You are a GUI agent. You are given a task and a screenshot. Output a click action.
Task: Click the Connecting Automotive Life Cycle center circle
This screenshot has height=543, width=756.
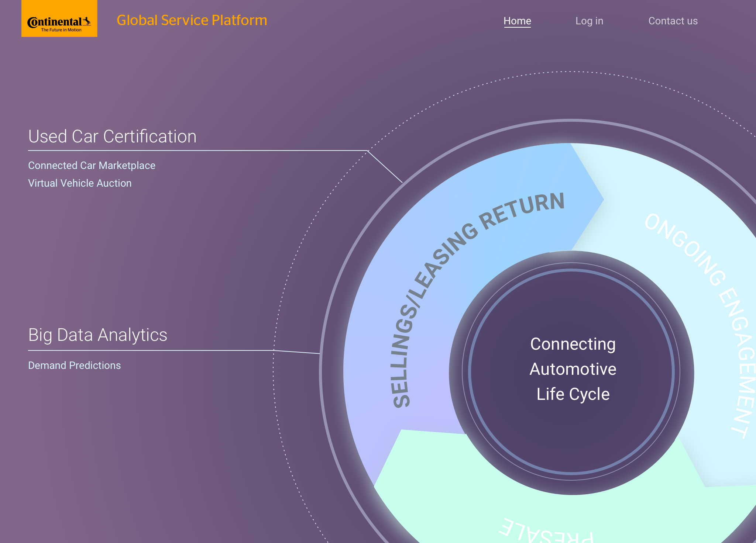[x=572, y=372]
